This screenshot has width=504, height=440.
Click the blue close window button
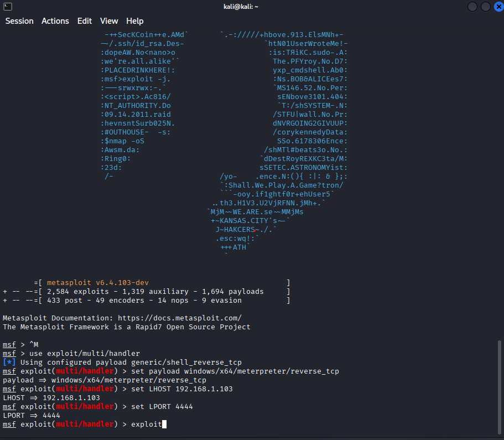[x=498, y=7]
